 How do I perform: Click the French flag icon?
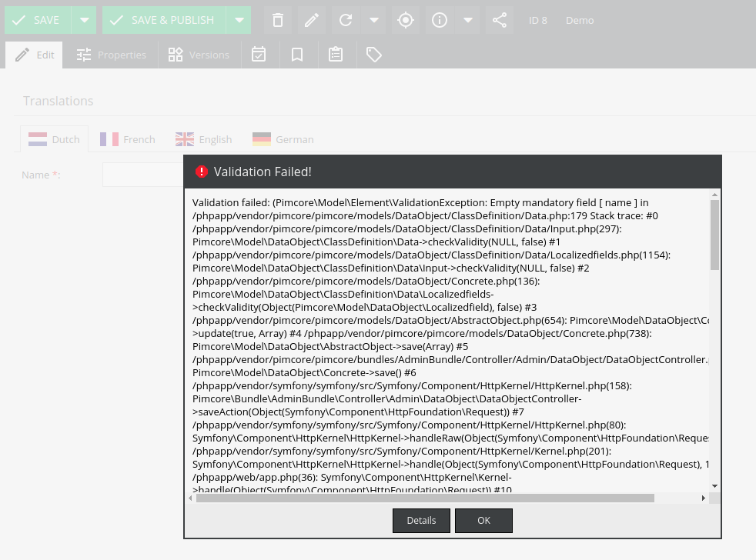[x=109, y=139]
